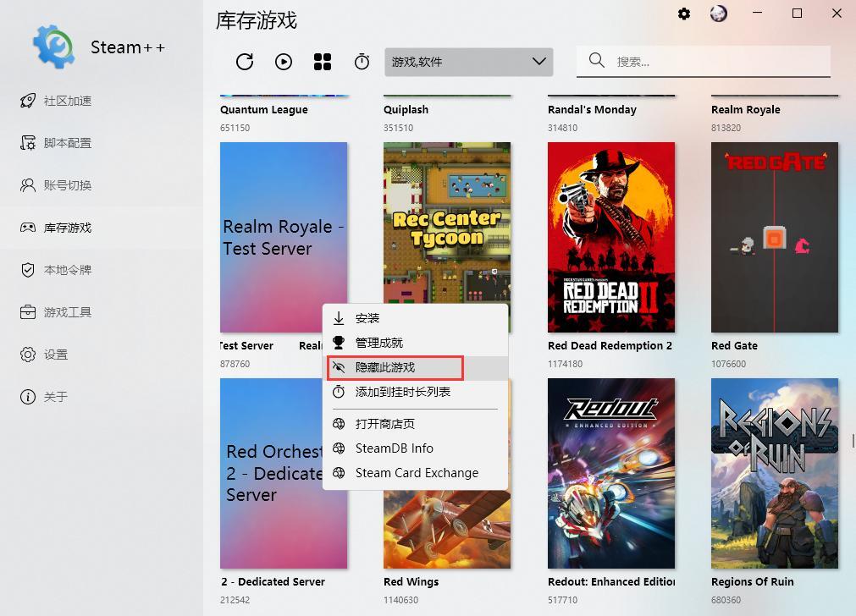
Task: Click the Red Dead Redemption 2 title
Action: pyautogui.click(x=610, y=345)
